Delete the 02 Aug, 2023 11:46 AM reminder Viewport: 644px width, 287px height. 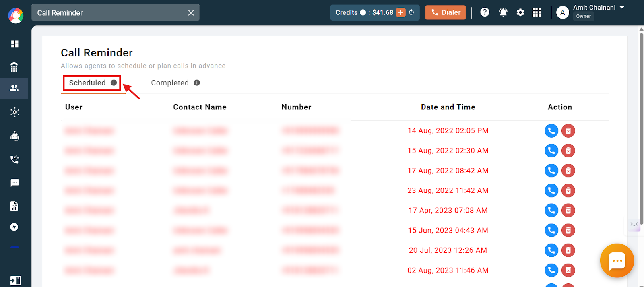(x=568, y=270)
